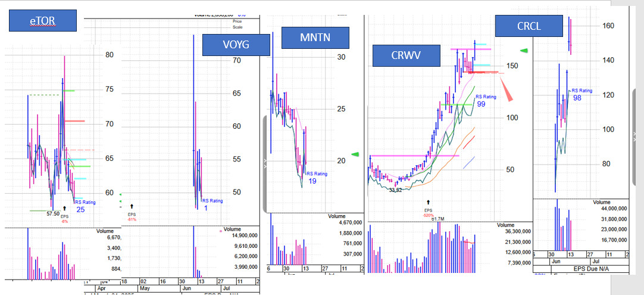
Task: Select RS Rating 1 on VOYG chart
Action: [212, 204]
